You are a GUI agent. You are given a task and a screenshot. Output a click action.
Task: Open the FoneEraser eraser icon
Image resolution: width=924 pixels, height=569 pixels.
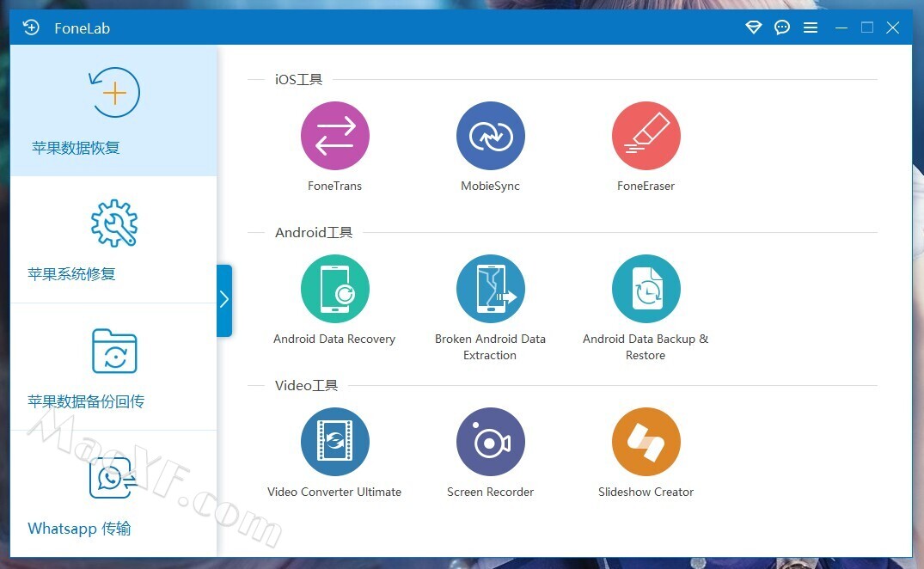point(646,136)
